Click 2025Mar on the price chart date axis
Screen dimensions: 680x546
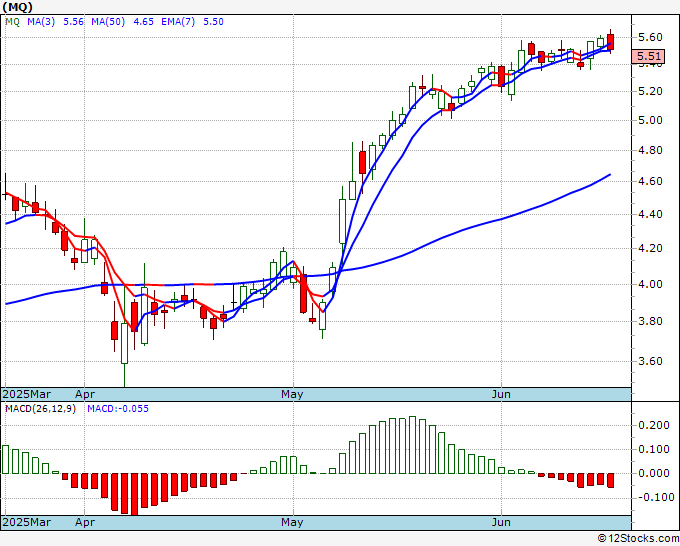coord(27,394)
